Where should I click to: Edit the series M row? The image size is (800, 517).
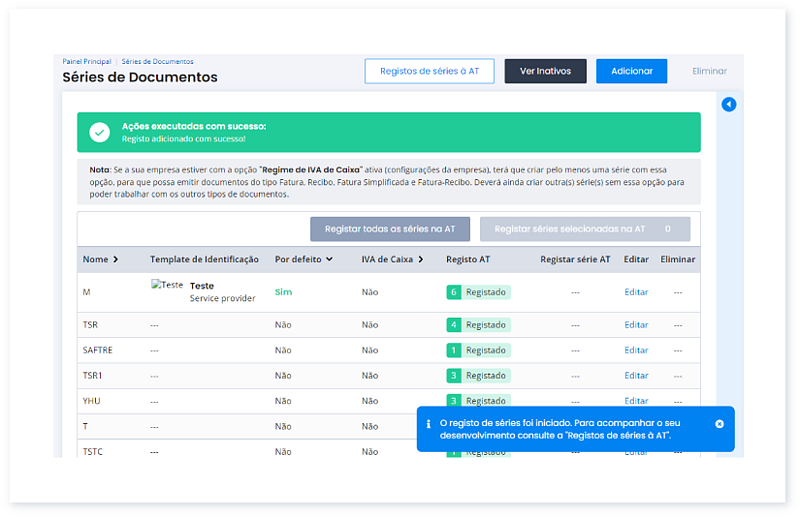point(636,292)
